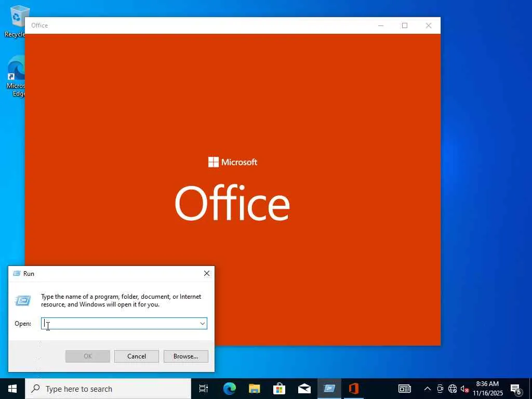Open the Windows Start menu

click(12, 389)
